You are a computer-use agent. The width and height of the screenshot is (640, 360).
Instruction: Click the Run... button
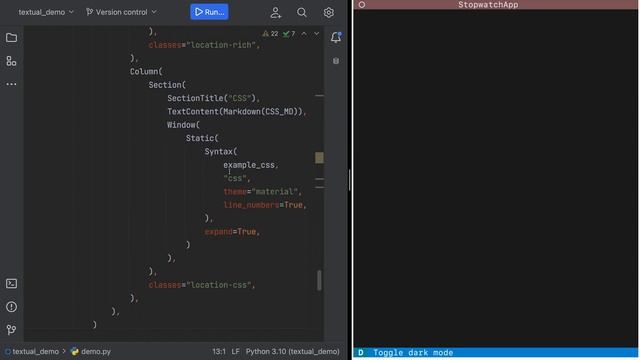click(x=209, y=12)
